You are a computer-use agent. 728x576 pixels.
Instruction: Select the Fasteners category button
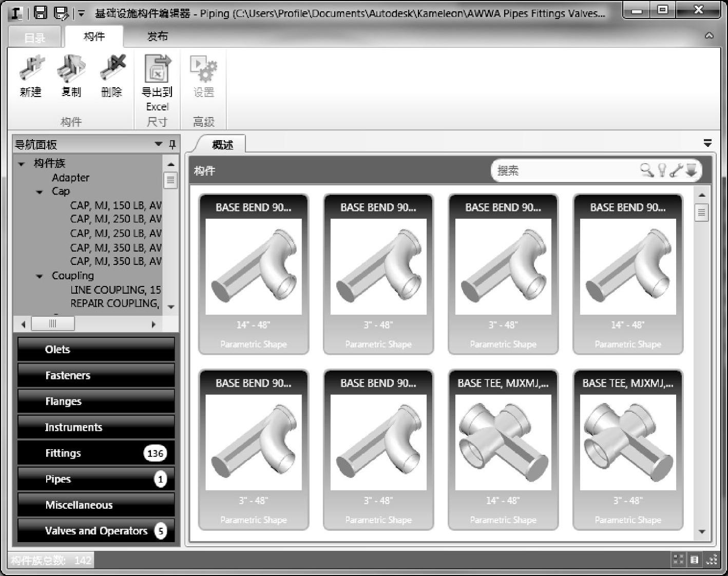click(x=96, y=375)
